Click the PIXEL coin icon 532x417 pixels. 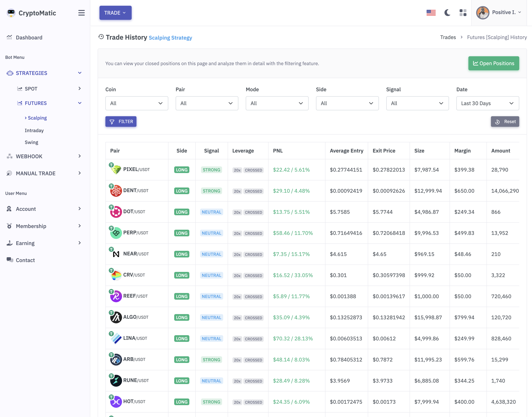116,169
